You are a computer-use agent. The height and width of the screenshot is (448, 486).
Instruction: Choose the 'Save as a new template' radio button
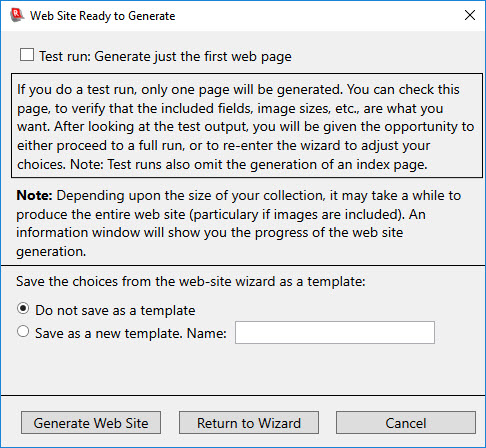click(23, 331)
